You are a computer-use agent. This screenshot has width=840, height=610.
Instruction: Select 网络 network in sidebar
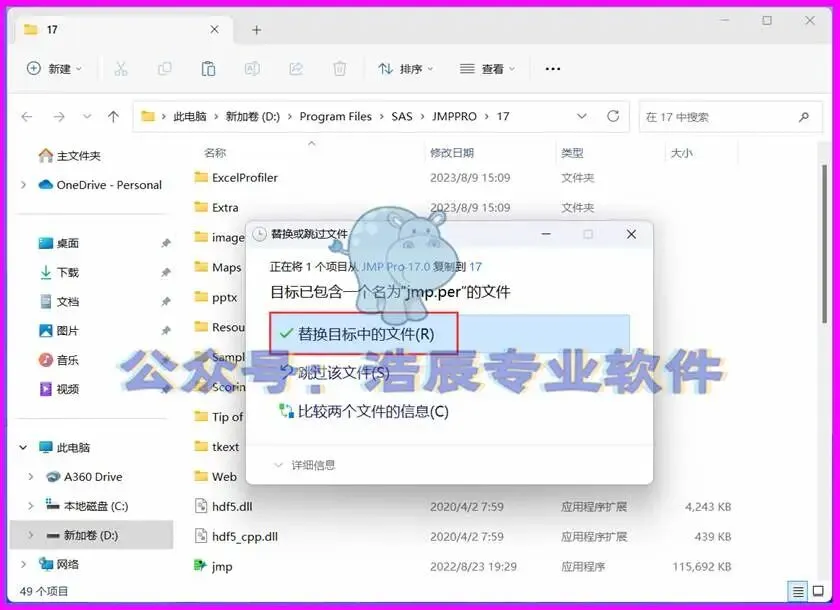pyautogui.click(x=59, y=564)
